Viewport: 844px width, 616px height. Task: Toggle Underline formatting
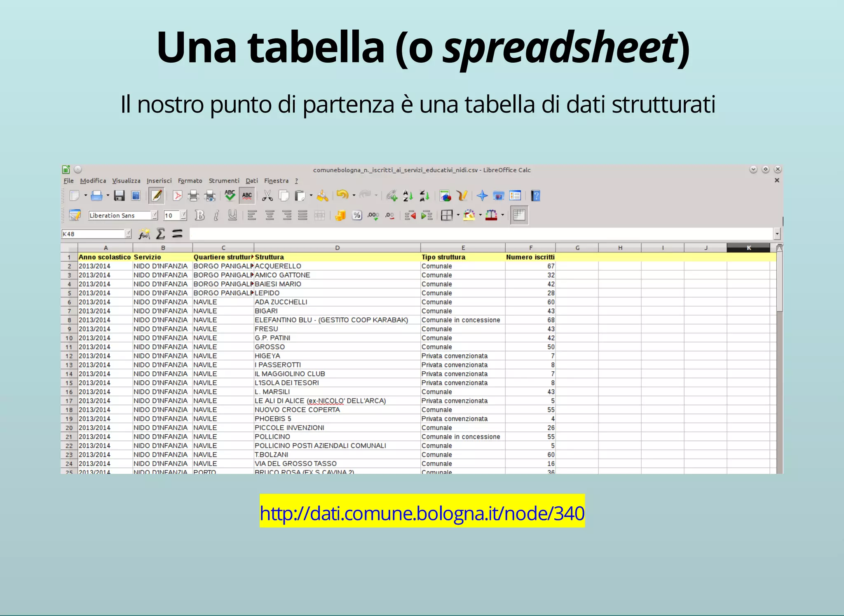[x=232, y=215]
